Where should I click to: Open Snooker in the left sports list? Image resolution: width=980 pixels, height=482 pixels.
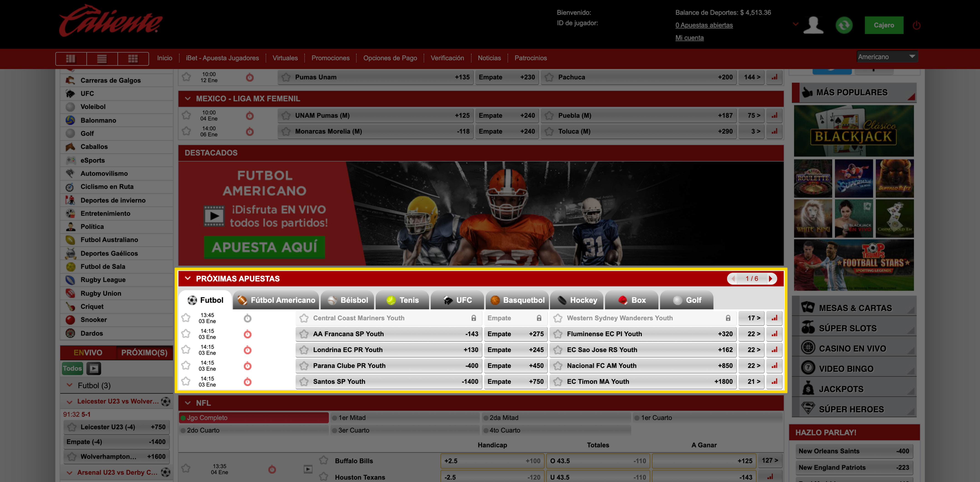(117, 320)
